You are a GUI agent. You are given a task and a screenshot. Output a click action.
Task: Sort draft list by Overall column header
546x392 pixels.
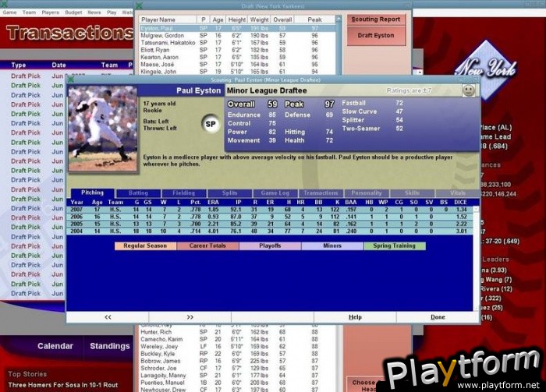(282, 19)
